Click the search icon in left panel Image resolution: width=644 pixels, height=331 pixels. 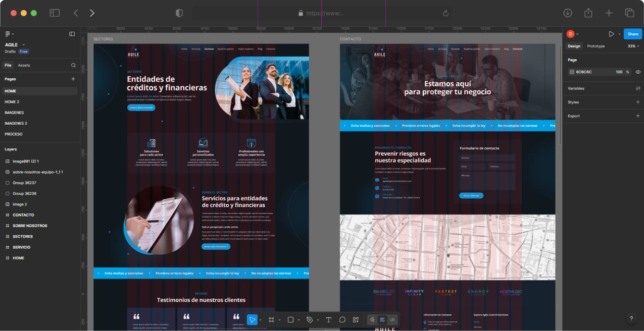coord(73,65)
